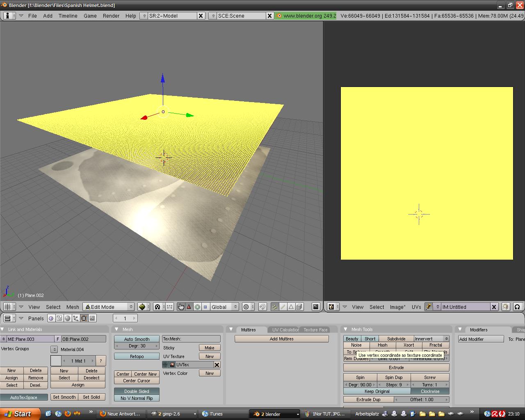Click the material color swatch beside Mat 1

tap(56, 361)
